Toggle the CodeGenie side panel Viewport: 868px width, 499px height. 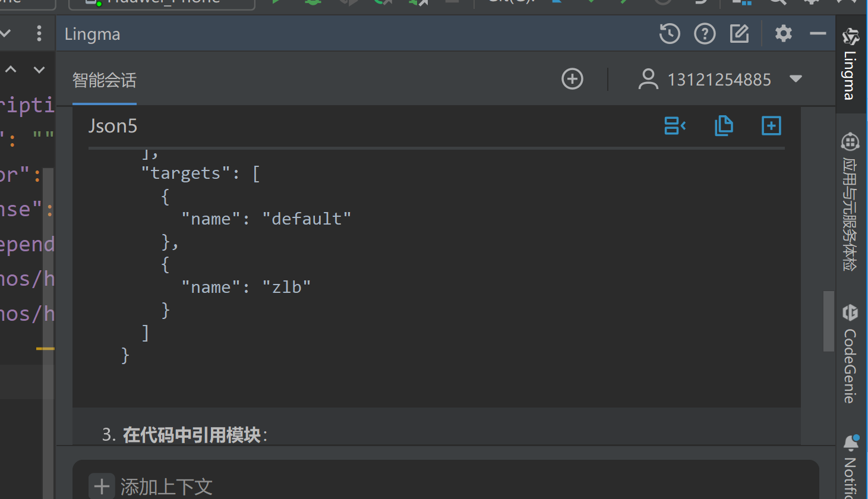tap(850, 355)
